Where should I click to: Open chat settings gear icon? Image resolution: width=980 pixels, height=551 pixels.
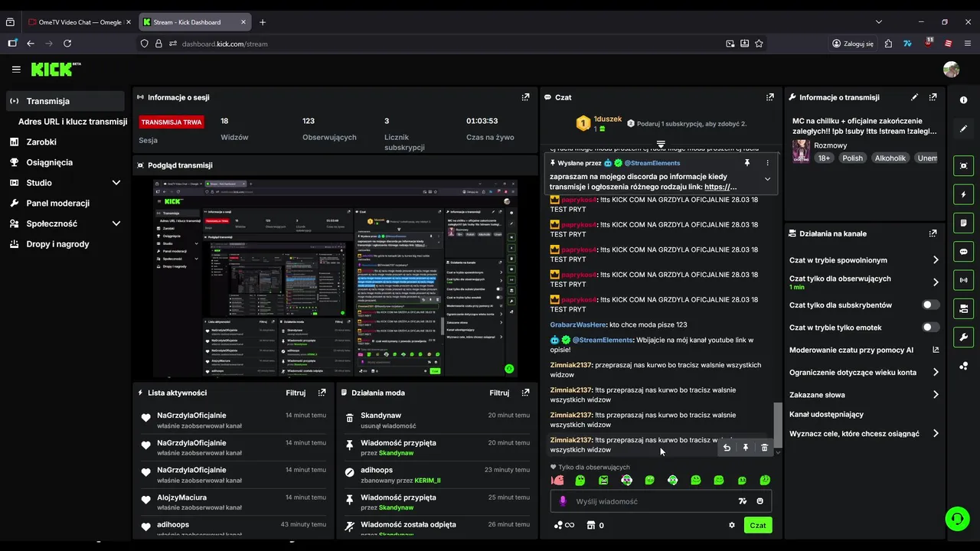click(x=732, y=525)
